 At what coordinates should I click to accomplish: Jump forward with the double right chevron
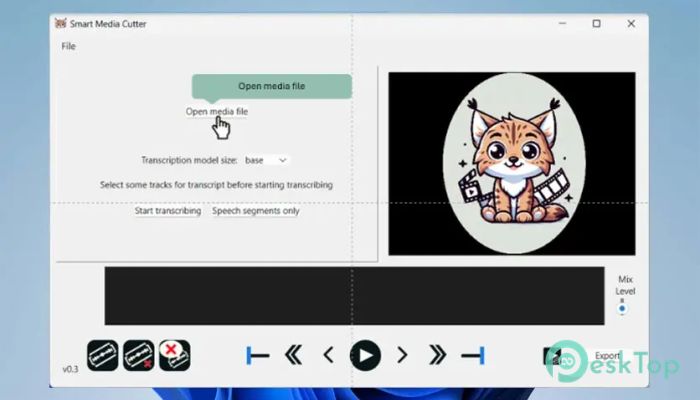437,355
